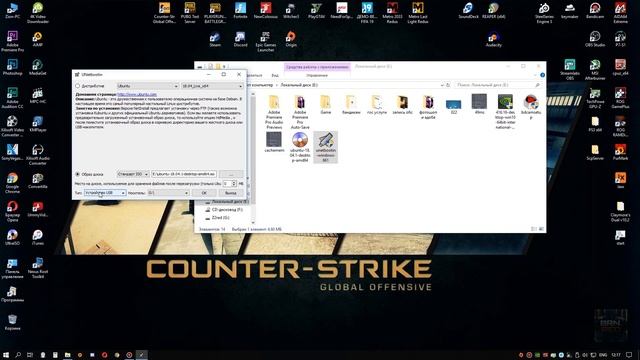Viewport: 640px width, 360px height.
Task: Open Audacity desktop shortcut
Action: click(x=494, y=39)
